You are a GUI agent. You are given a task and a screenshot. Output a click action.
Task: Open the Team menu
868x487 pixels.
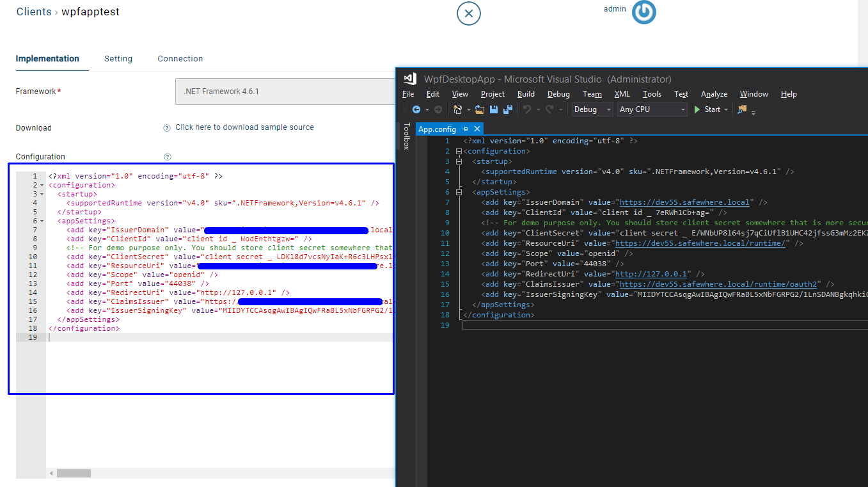pyautogui.click(x=592, y=94)
